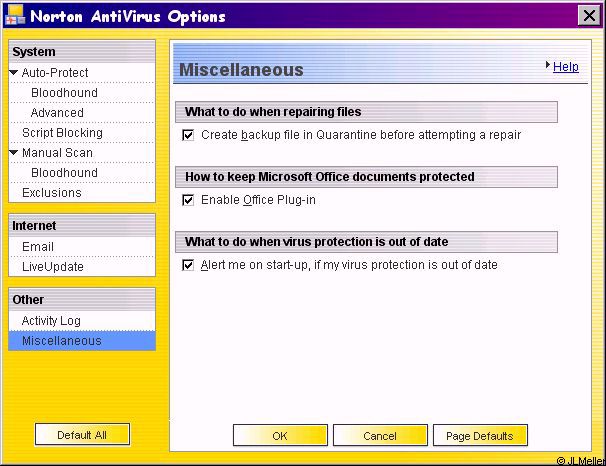Click the 'How to keep Microsoft Office documents protected' heading
Screen dimensions: 606x466
coord(366,177)
